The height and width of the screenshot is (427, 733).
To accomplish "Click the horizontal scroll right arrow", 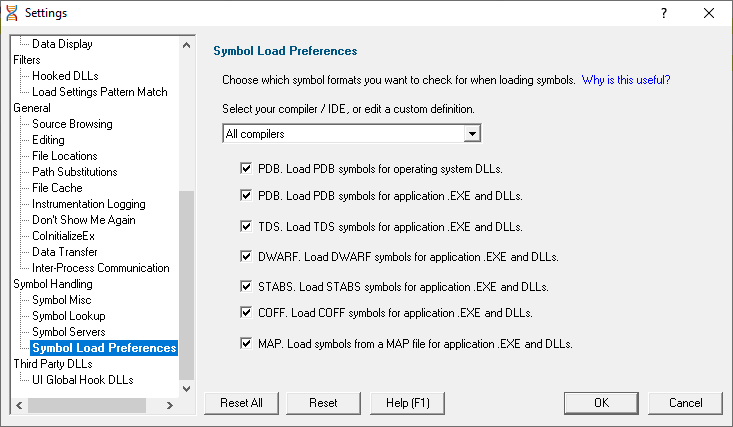I will coord(170,405).
